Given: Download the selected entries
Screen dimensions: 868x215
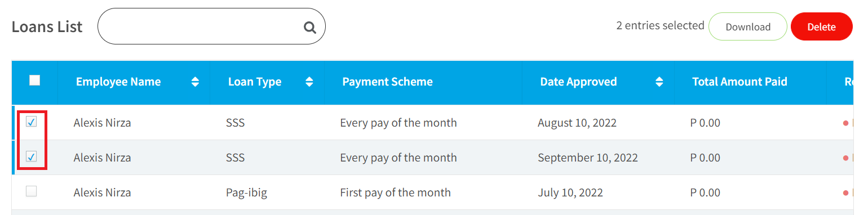Looking at the screenshot, I should [748, 26].
